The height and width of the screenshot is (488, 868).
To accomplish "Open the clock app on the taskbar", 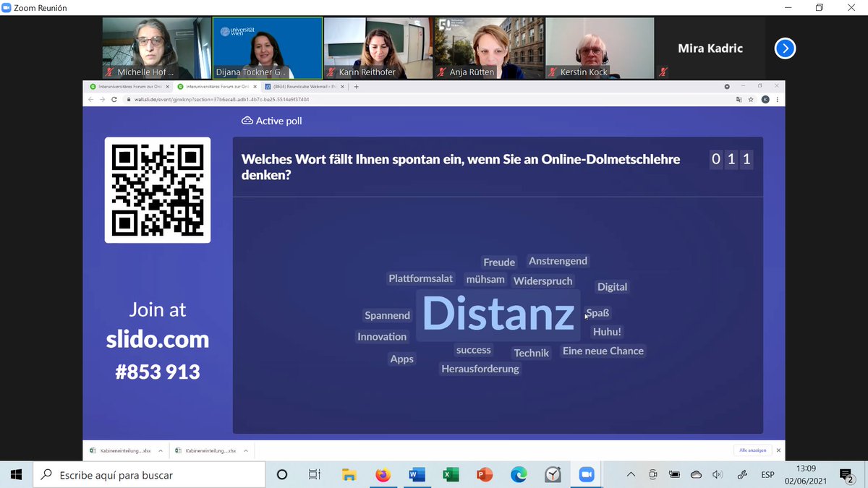I will coord(553,475).
